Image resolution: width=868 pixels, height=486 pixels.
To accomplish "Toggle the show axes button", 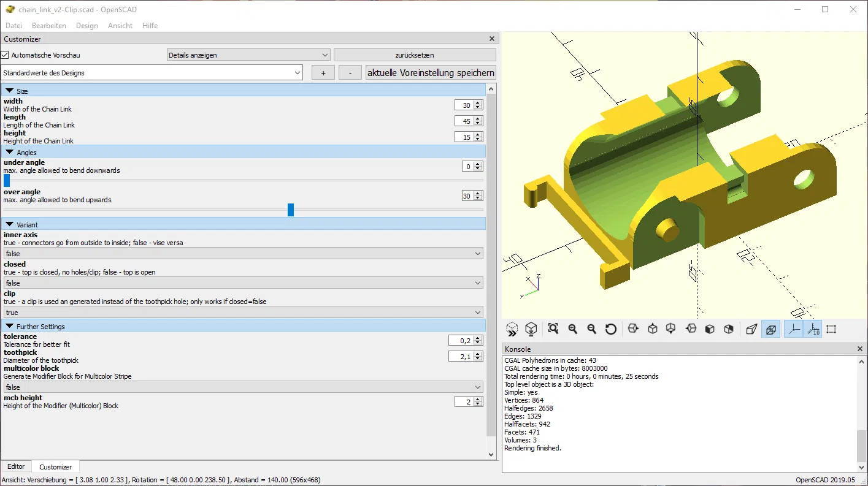I will click(x=794, y=329).
